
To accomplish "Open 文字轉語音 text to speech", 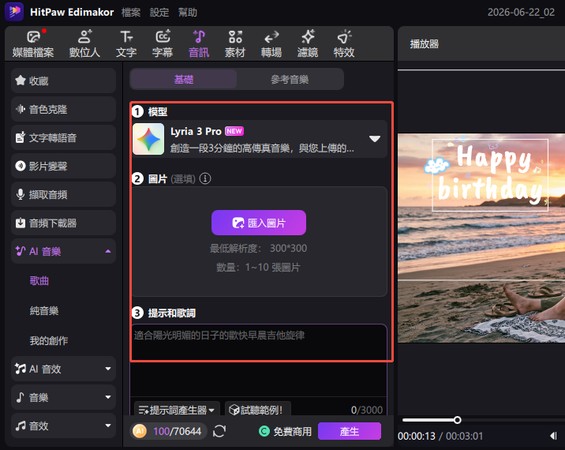I will pyautogui.click(x=63, y=138).
